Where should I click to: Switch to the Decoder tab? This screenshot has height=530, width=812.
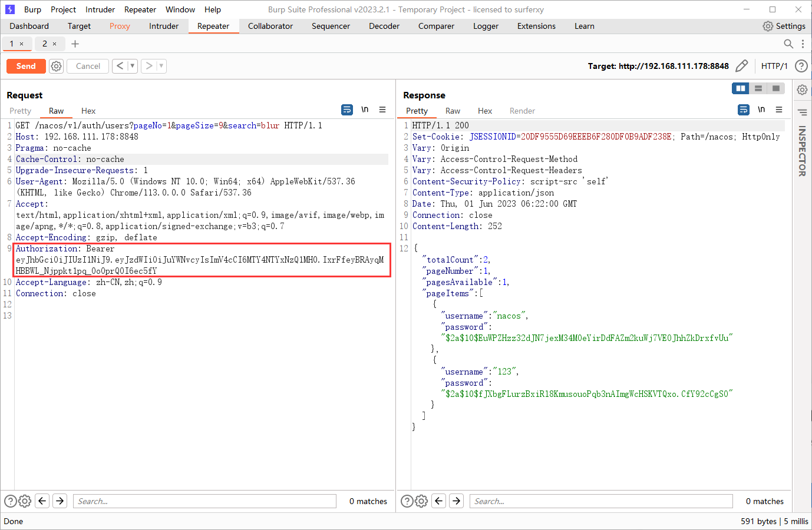click(384, 26)
